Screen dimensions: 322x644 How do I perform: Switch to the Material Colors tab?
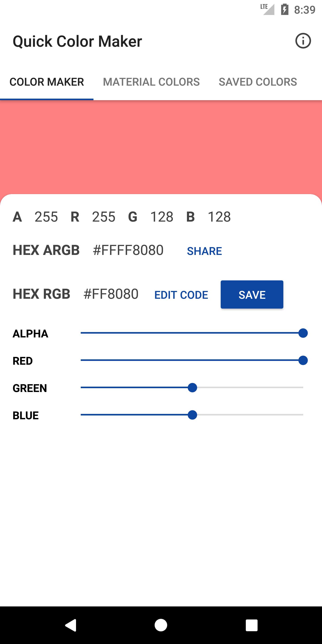151,82
